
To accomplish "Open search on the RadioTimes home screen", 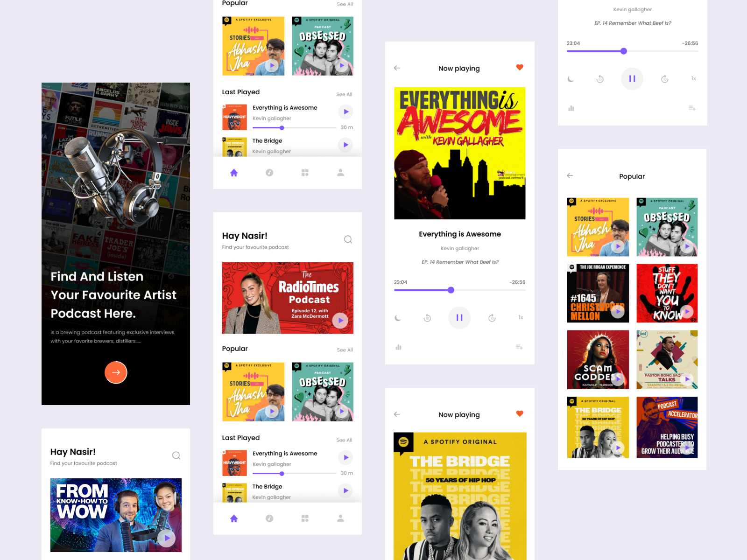I will (x=348, y=239).
